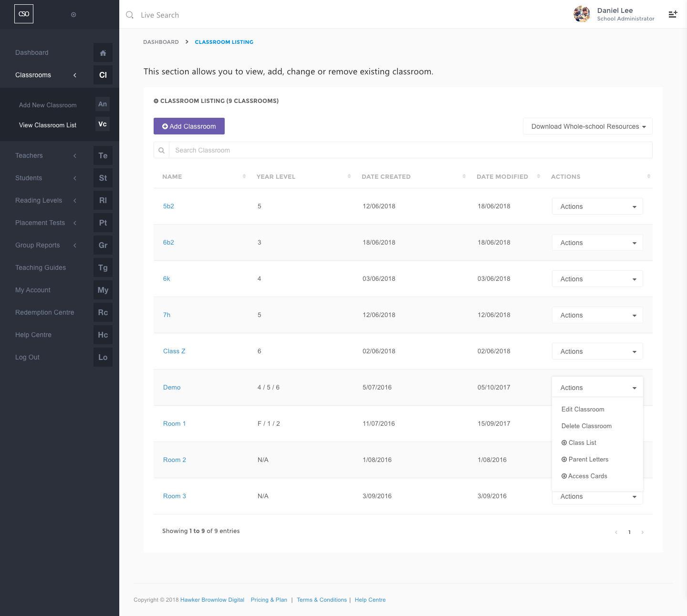Click the Redemption Centre 'Rc' icon
687x616 pixels.
[103, 312]
